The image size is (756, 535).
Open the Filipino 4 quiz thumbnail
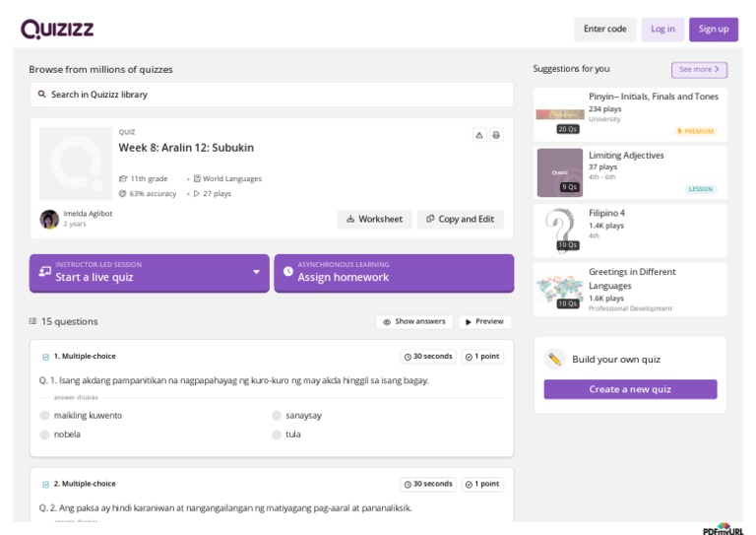click(560, 231)
